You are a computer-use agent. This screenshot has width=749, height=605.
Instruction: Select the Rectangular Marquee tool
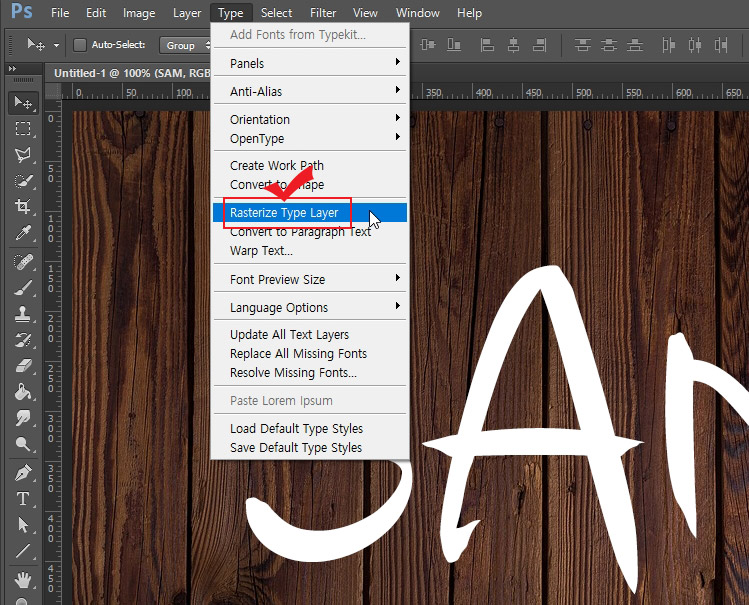pyautogui.click(x=23, y=128)
